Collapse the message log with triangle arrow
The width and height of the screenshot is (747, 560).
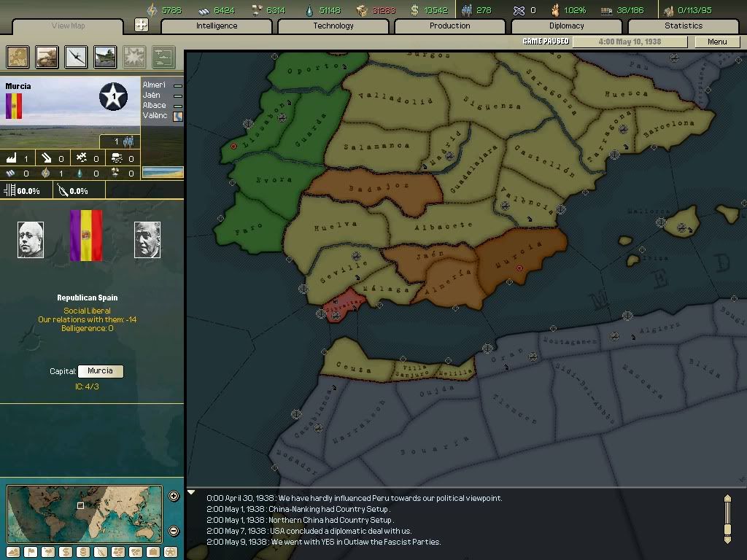tap(191, 492)
